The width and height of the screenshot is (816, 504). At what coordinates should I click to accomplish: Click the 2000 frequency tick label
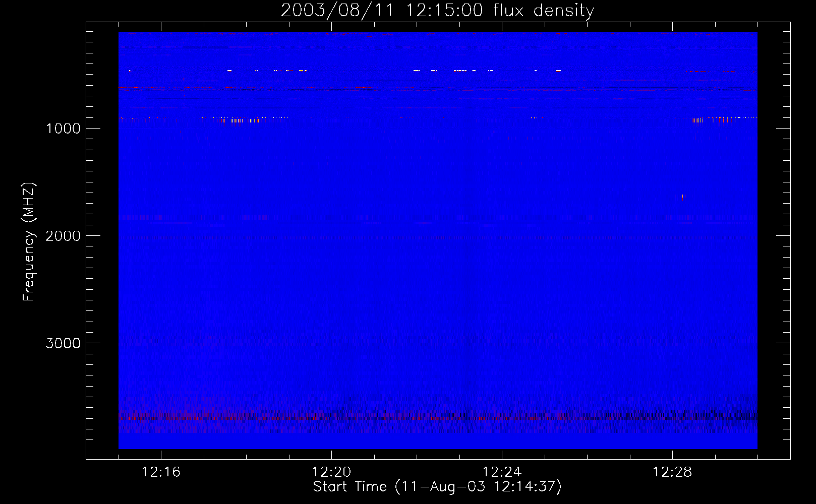point(63,236)
